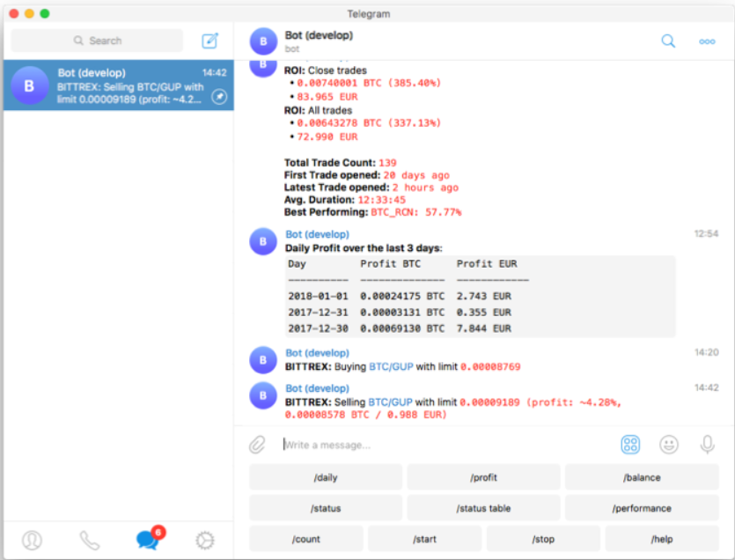Send the /status command button

coord(326,508)
